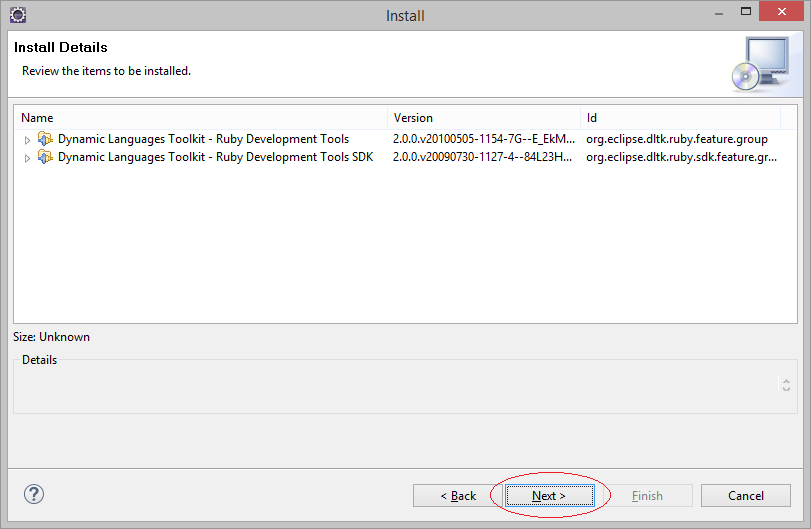Click the Next button
811x529 pixels.
tap(549, 495)
